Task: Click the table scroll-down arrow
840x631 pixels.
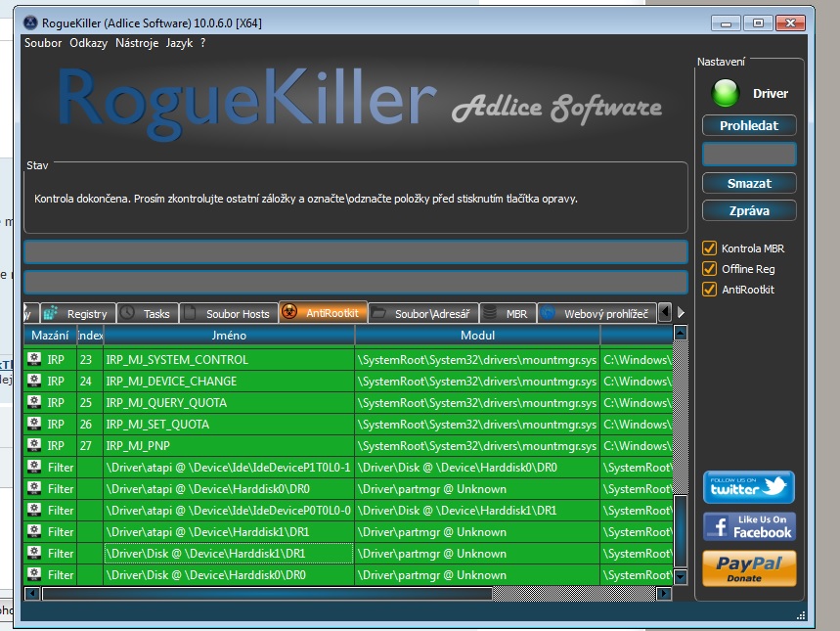Action: (x=680, y=576)
